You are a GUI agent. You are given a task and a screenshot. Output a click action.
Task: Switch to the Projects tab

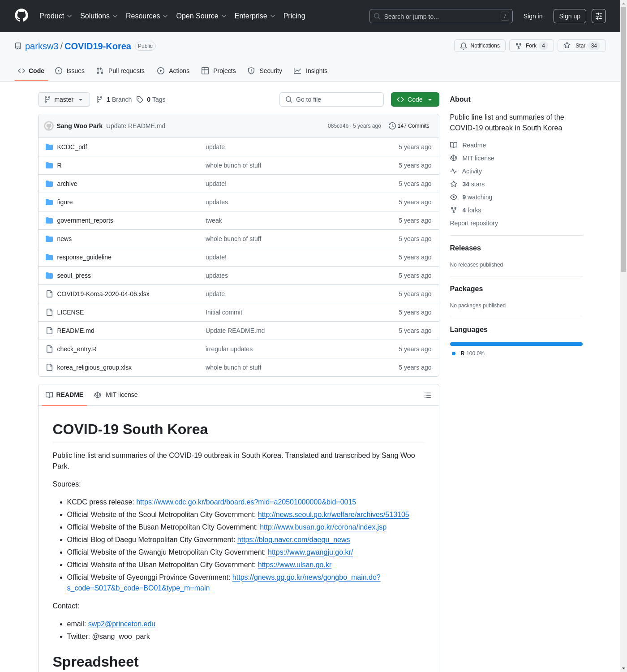[219, 71]
